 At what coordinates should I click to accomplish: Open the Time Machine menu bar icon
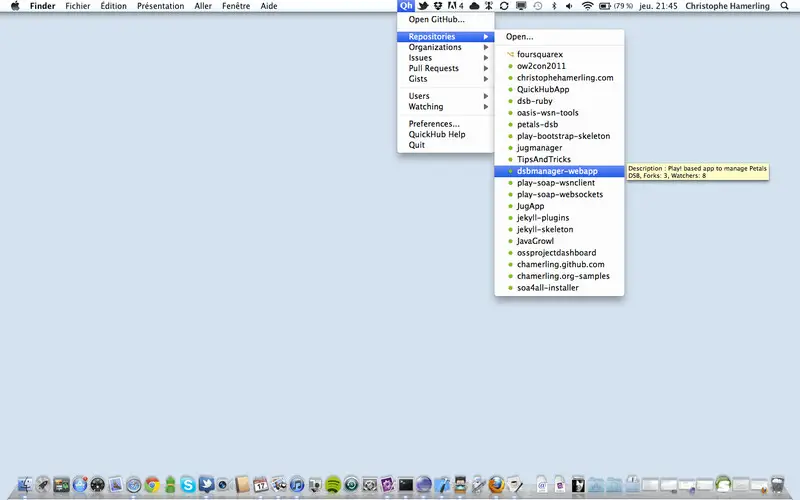[538, 6]
